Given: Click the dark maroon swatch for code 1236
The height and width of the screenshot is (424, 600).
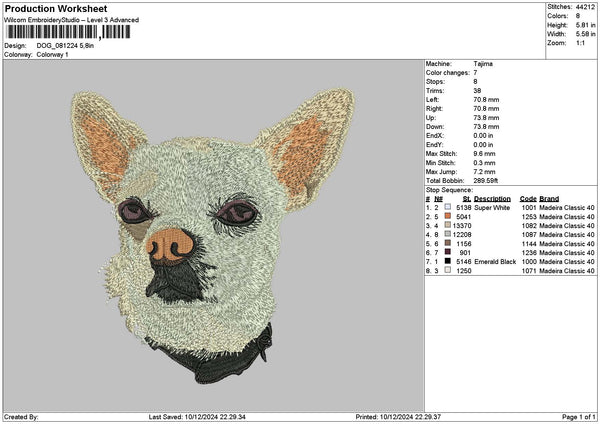Looking at the screenshot, I should pos(447,252).
